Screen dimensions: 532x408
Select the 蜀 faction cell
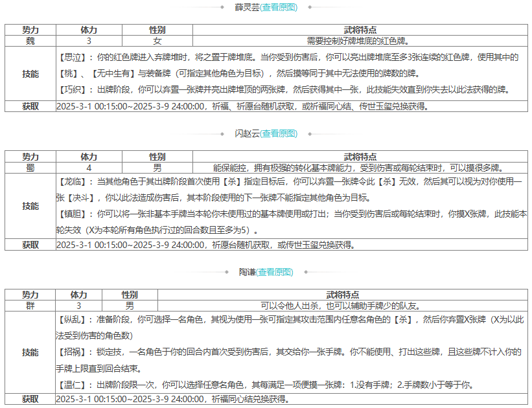30,167
